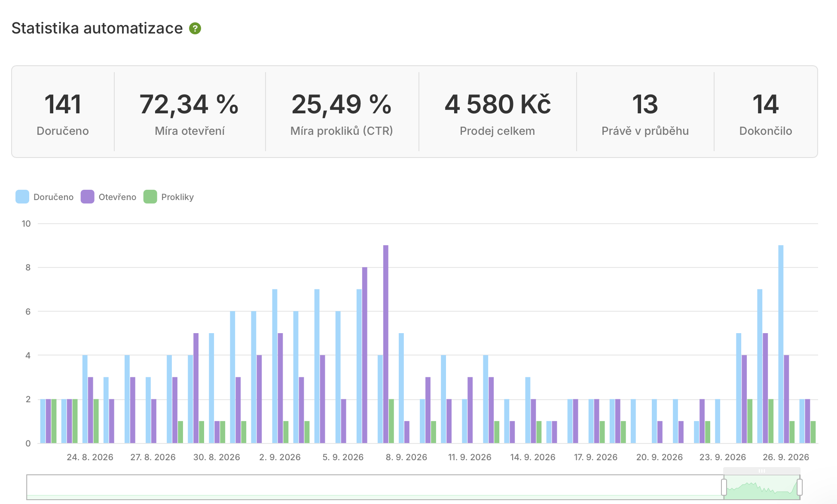
Task: Click the tallest purple Otevřeno bar at 9
Action: tap(386, 344)
